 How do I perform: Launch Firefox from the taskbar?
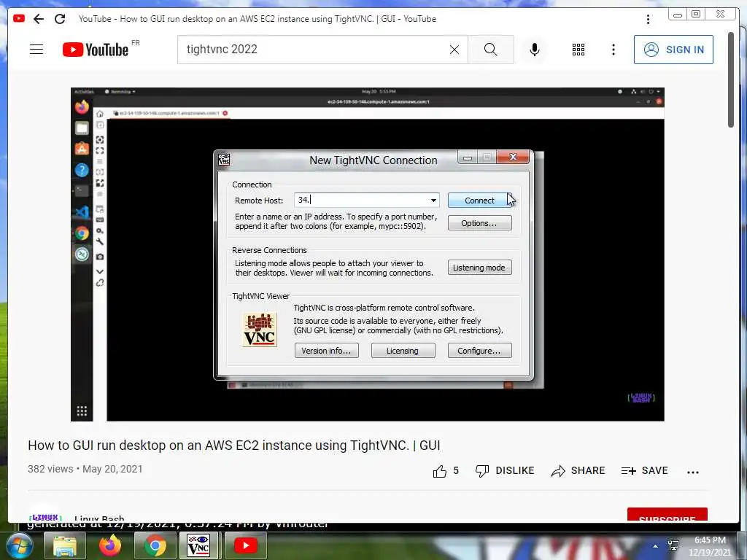110,546
